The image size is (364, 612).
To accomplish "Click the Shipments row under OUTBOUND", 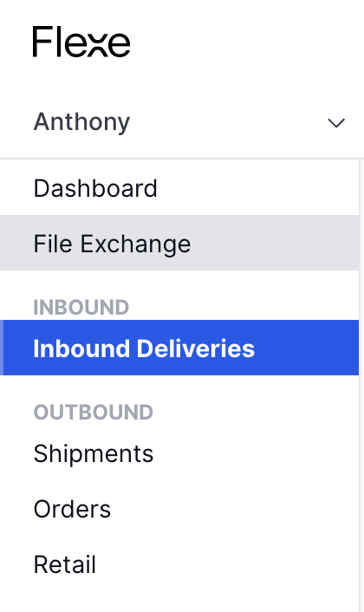I will [179, 454].
